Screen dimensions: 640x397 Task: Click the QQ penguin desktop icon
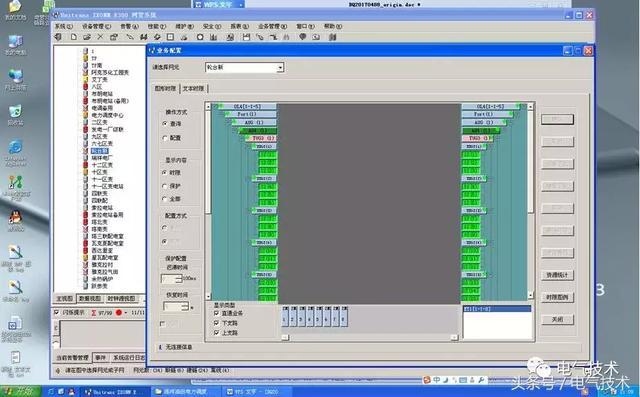[16, 217]
